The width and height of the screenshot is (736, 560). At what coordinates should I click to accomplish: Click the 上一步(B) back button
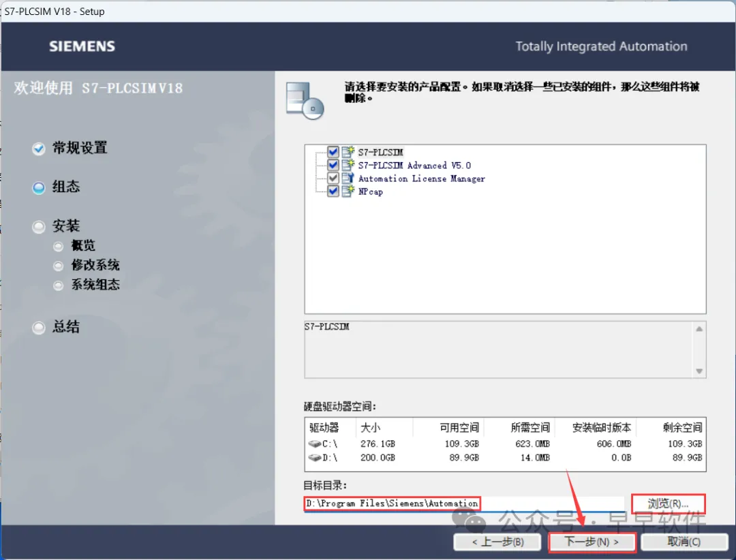pyautogui.click(x=497, y=542)
